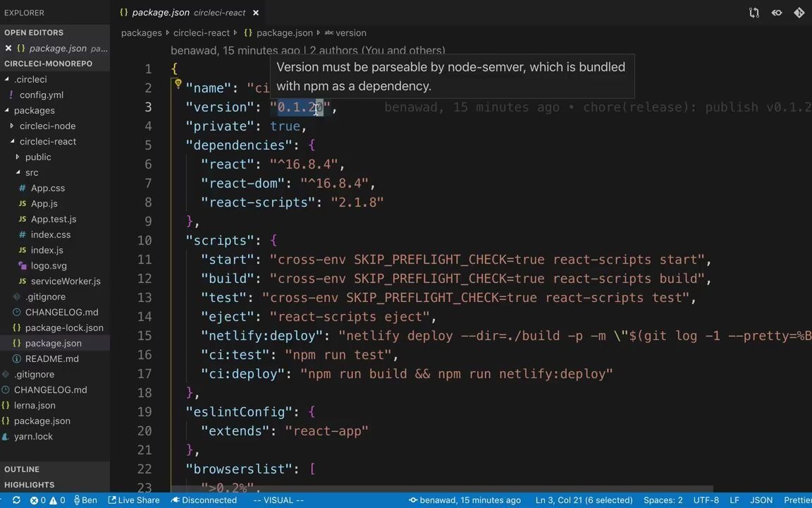
Task: Open circleci-react CHANGELOG.md file
Action: [61, 313]
